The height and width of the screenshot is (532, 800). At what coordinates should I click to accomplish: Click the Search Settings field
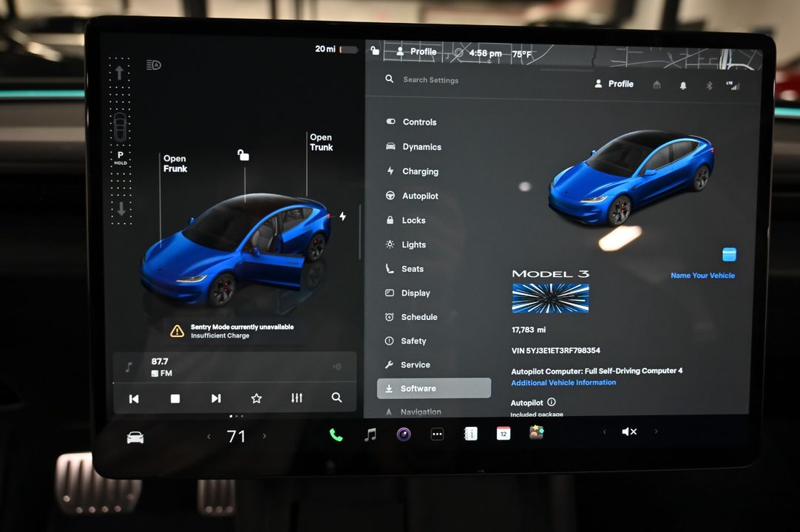pyautogui.click(x=430, y=80)
